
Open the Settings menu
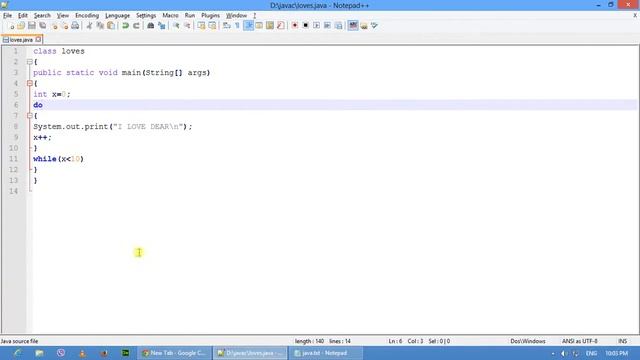[x=146, y=16]
